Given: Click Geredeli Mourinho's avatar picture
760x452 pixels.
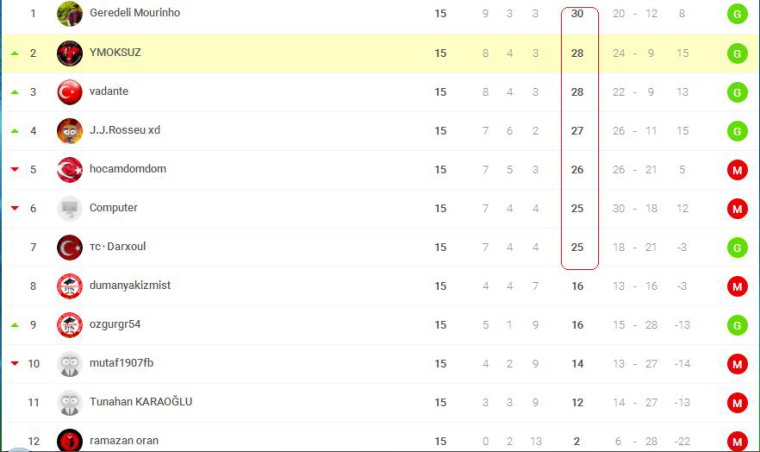Looking at the screenshot, I should point(69,14).
